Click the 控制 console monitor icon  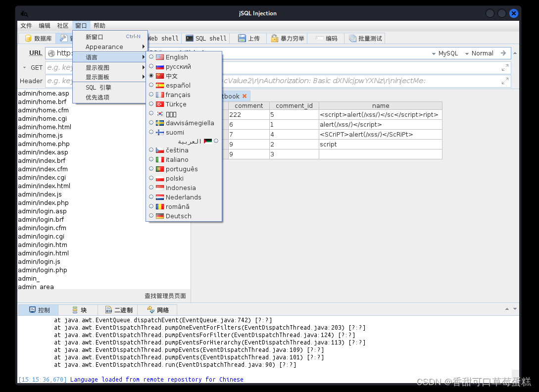click(x=32, y=309)
